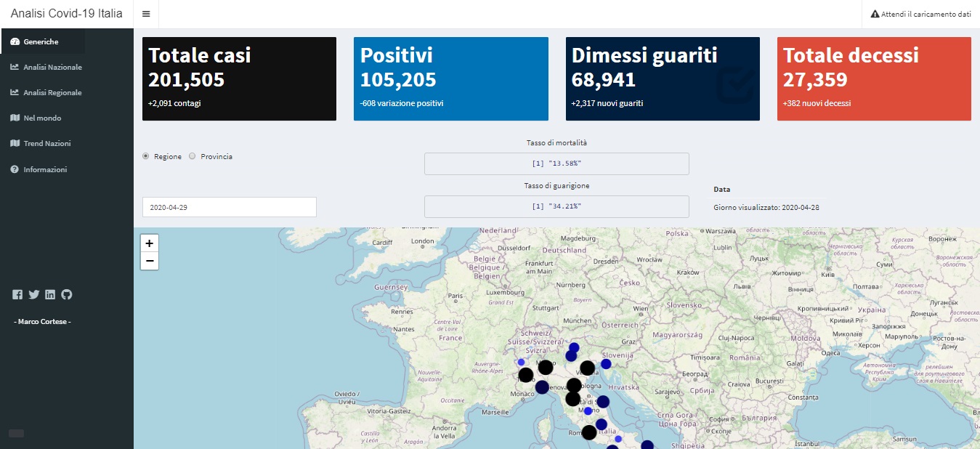Go to Analisi Regionale section
The width and height of the screenshot is (980, 449).
[52, 92]
